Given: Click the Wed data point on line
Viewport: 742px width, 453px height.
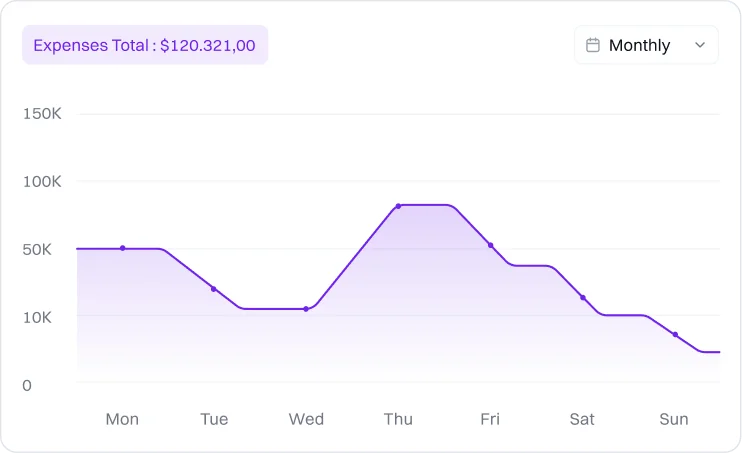Looking at the screenshot, I should (x=306, y=309).
